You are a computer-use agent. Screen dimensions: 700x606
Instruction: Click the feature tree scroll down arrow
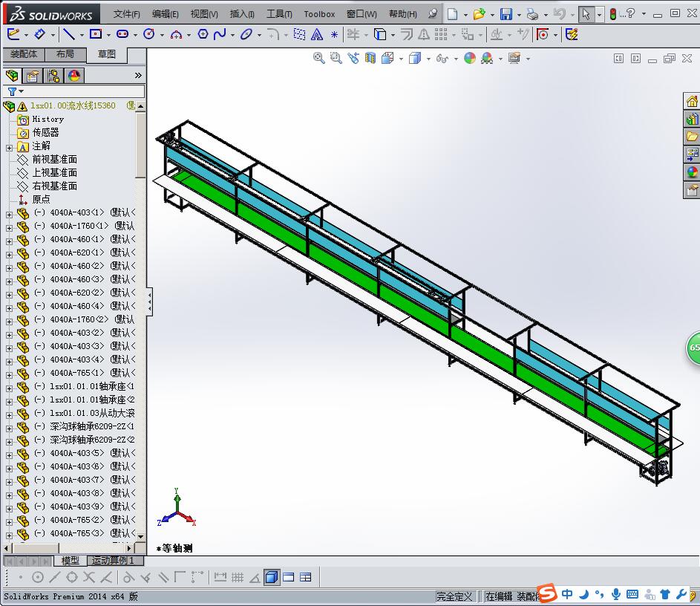[140, 536]
